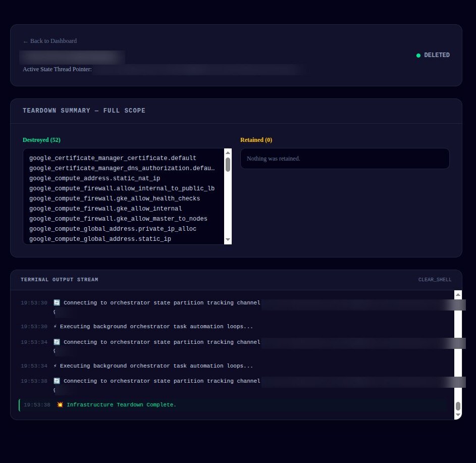Click the TEARDOWN SUMMARY — FULL SCOPE title
The width and height of the screenshot is (476, 463).
click(x=84, y=111)
